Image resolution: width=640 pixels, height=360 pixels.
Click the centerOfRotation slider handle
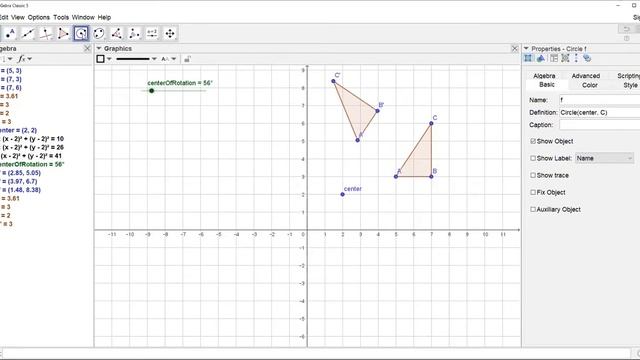click(x=151, y=91)
